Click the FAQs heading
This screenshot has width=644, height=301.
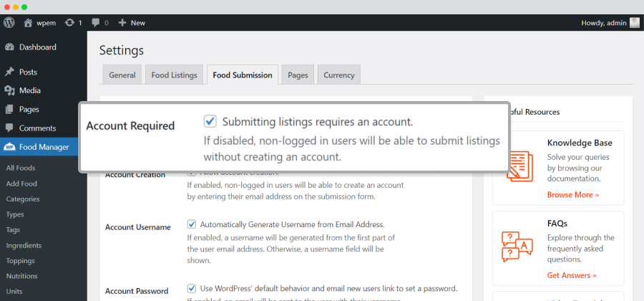[x=557, y=224]
